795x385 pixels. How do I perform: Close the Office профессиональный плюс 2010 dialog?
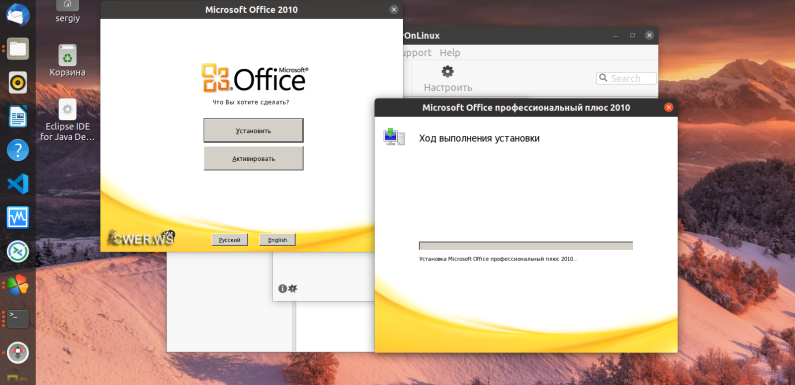[668, 108]
